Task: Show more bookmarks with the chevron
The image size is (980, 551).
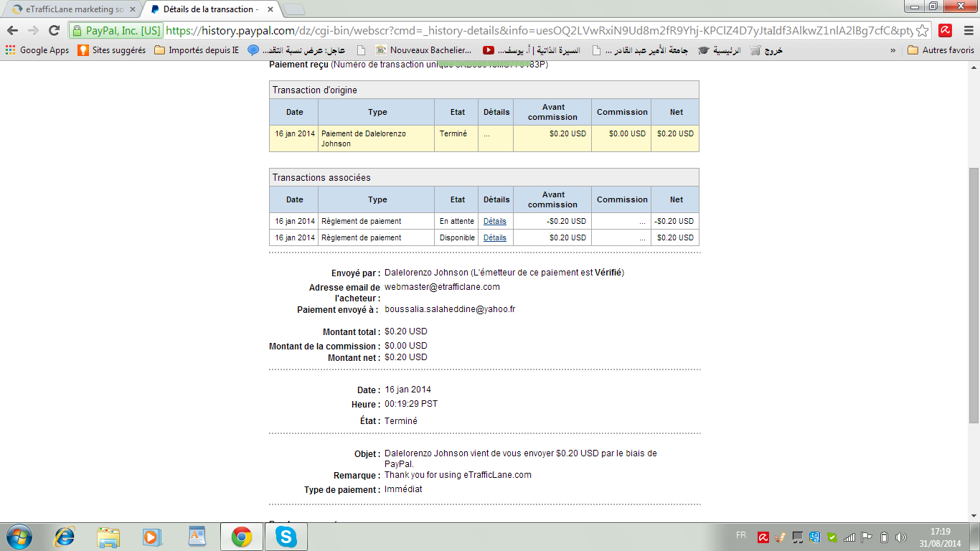Action: click(x=893, y=50)
